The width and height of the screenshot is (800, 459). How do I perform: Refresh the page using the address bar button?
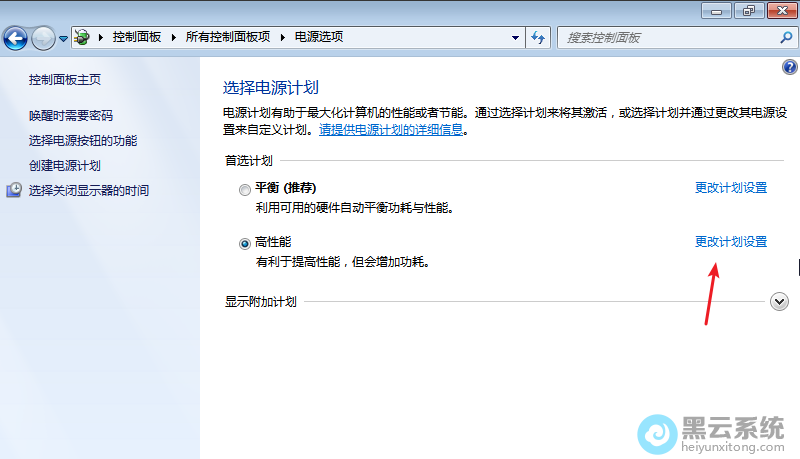pos(538,37)
